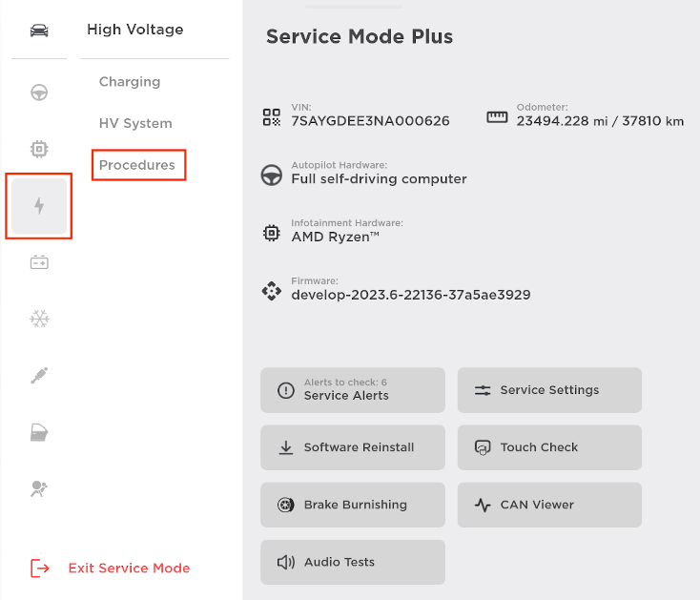Select the snowflake thermal icon

tap(39, 319)
